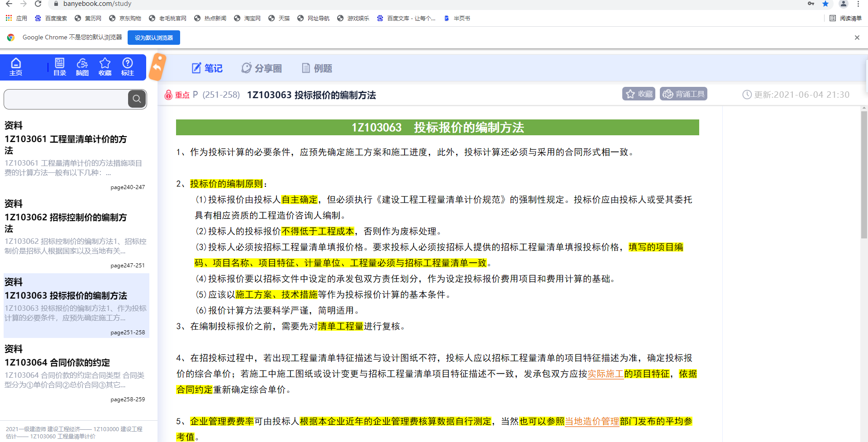
Task: Open the 阅读清单 reading list
Action: [845, 18]
